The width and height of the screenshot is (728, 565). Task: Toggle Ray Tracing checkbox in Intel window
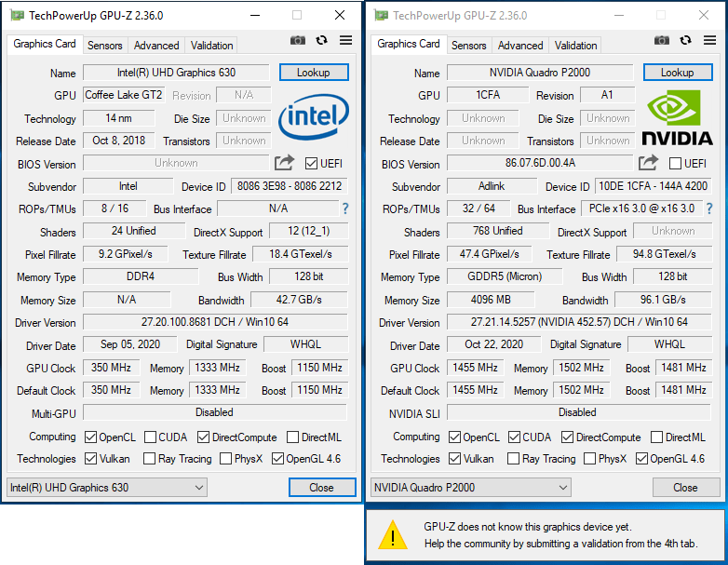(x=149, y=459)
